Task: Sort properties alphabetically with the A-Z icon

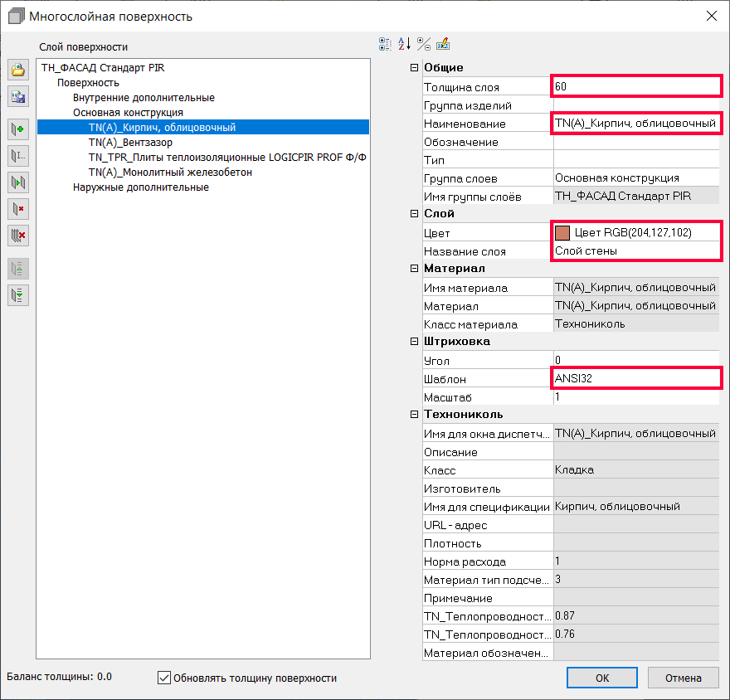Action: pos(404,44)
